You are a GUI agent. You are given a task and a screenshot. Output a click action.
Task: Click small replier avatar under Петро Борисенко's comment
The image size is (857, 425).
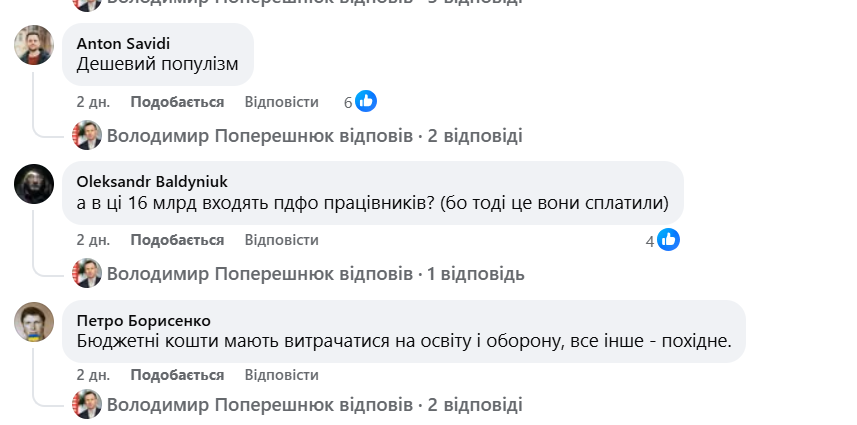(87, 404)
